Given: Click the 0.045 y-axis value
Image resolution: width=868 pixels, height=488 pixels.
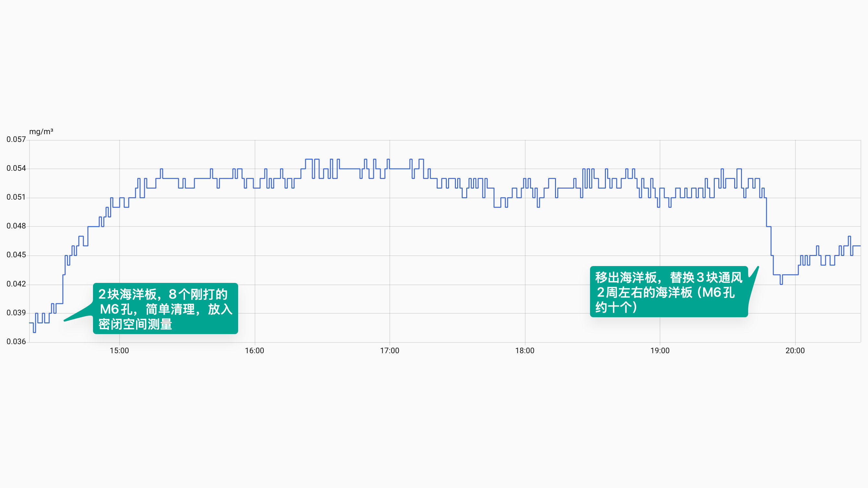Looking at the screenshot, I should pyautogui.click(x=16, y=255).
